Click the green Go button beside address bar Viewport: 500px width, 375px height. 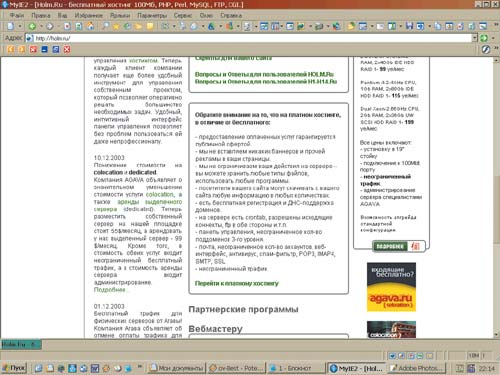click(484, 38)
